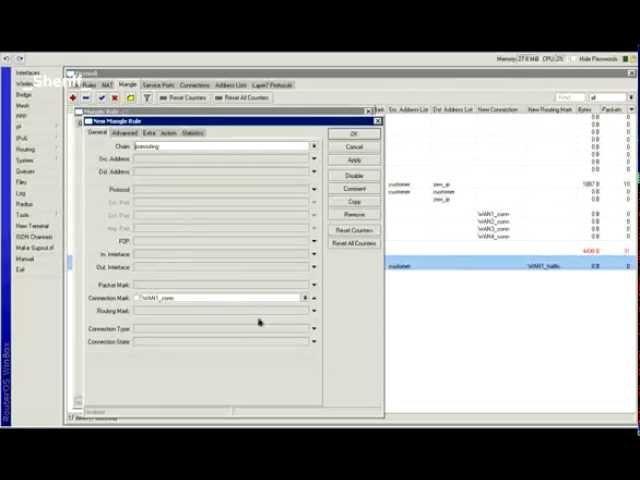Screen dimensions: 640x480
Task: Close the New Mangle Rule dialog
Action: [x=378, y=121]
